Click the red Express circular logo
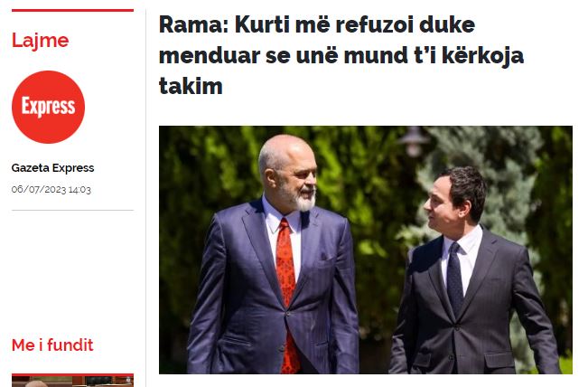The height and width of the screenshot is (387, 588). point(49,107)
